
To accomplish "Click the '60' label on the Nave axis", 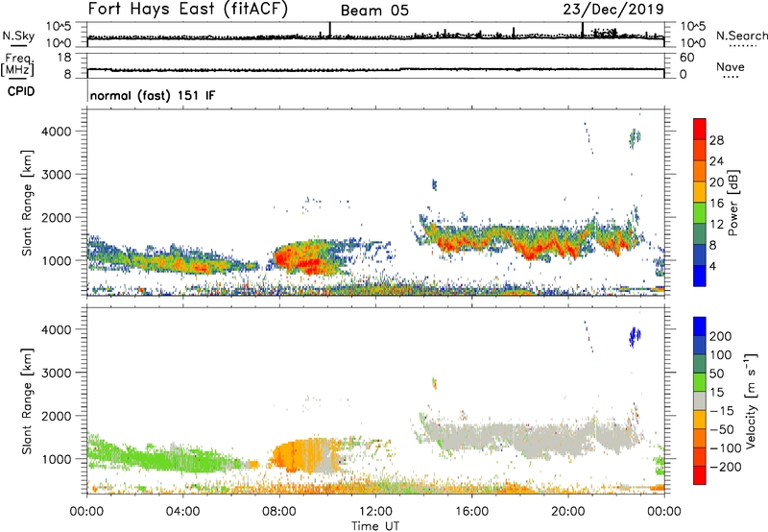I will coord(686,58).
